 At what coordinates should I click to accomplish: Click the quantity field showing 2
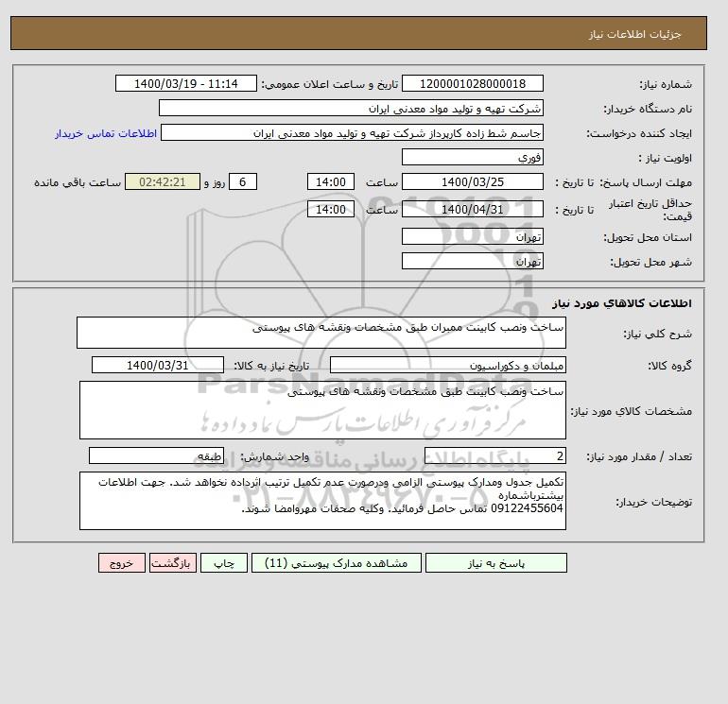click(x=494, y=456)
